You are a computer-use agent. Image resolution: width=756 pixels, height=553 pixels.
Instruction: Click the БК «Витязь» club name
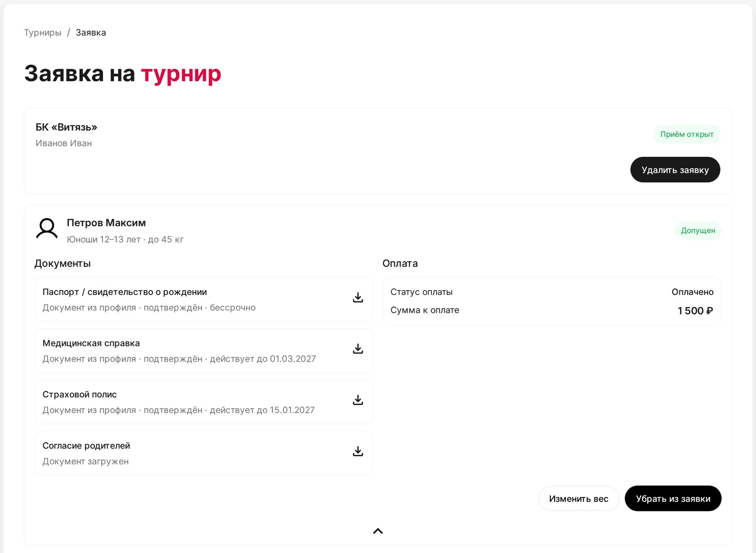(67, 127)
